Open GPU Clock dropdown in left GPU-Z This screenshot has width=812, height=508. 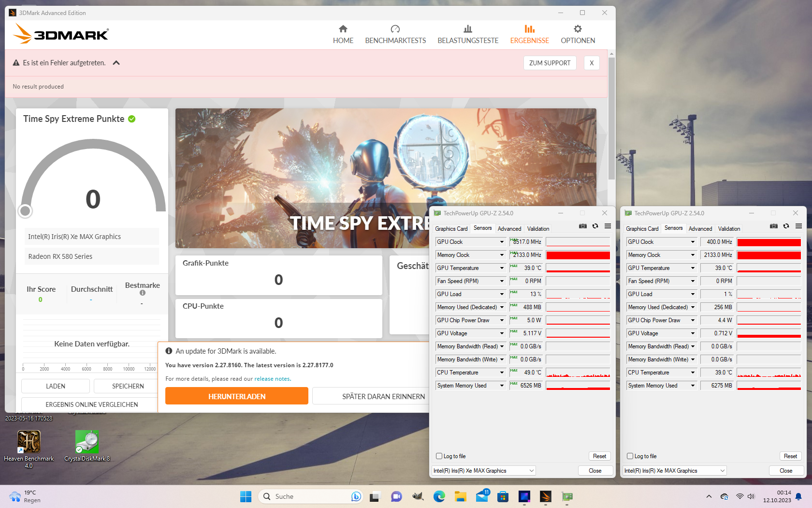pyautogui.click(x=501, y=242)
